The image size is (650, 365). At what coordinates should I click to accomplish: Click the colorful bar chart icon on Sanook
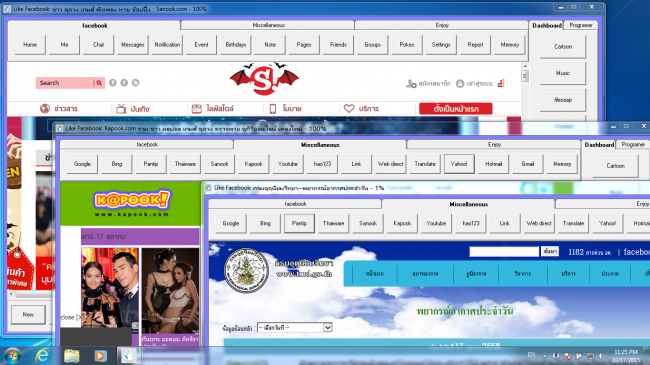click(x=501, y=83)
